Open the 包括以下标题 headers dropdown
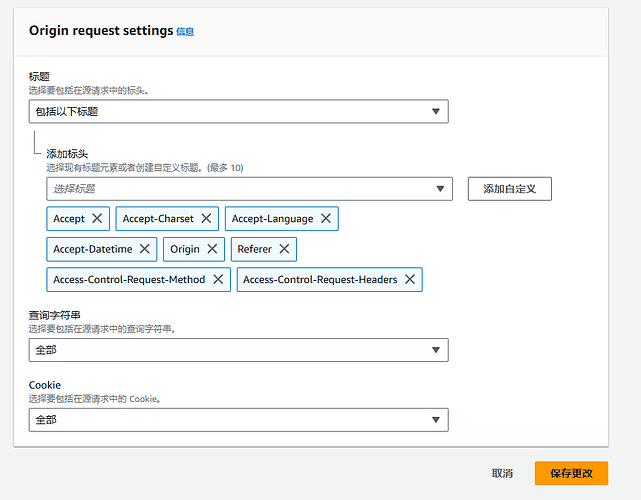Image resolution: width=641 pixels, height=500 pixels. tap(239, 111)
